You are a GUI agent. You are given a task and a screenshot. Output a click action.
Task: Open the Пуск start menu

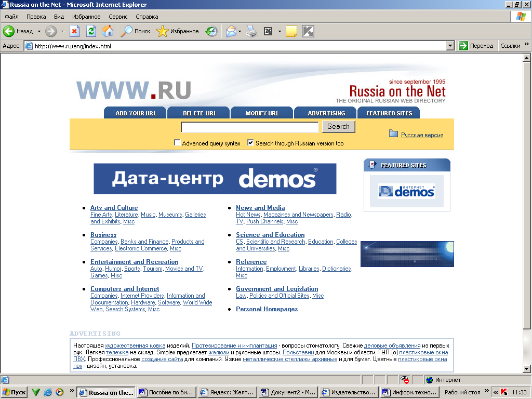pos(14,392)
